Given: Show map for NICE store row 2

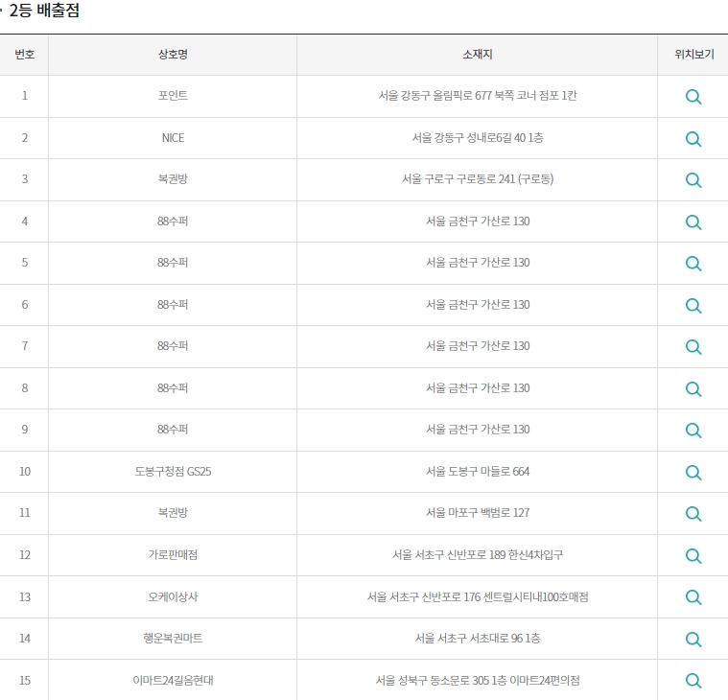Looking at the screenshot, I should [693, 138].
